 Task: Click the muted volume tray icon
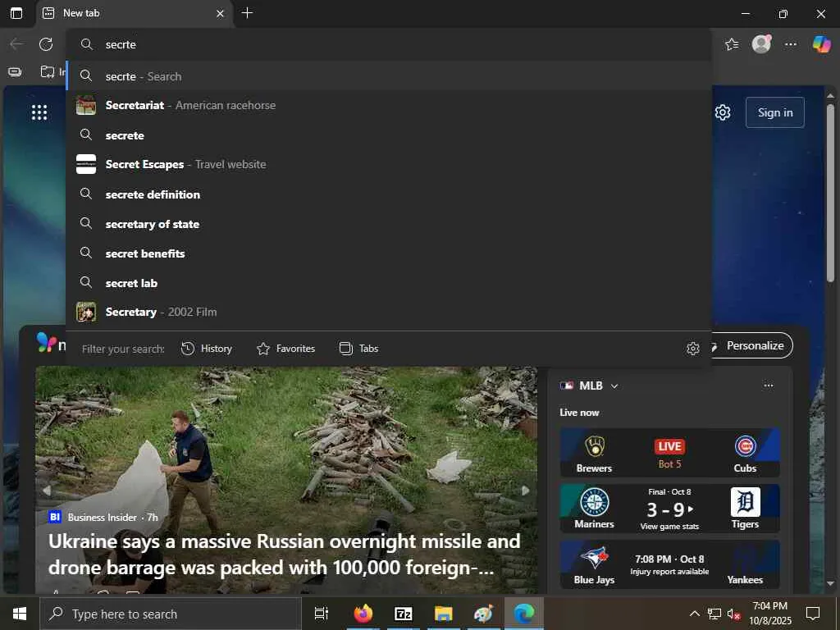click(733, 614)
